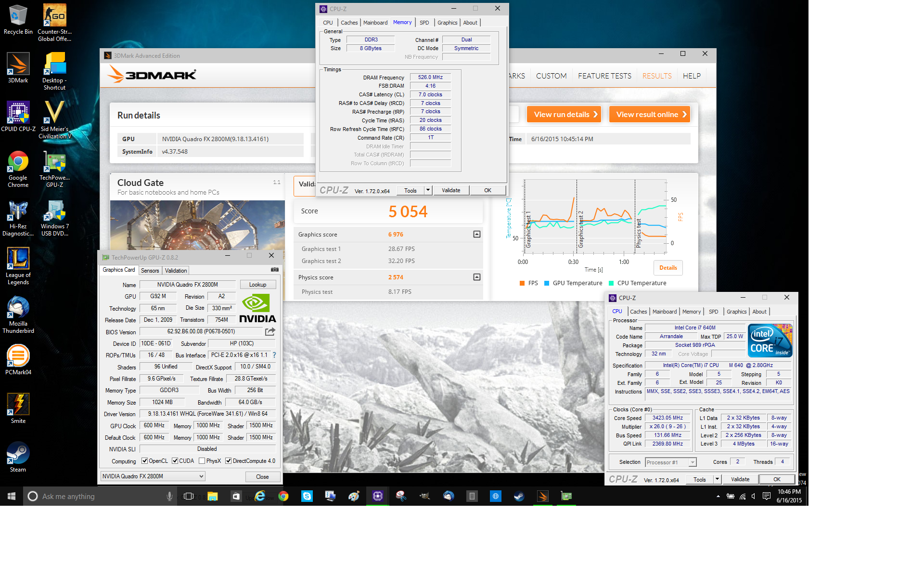Collapse the Graphics score section

coord(476,235)
